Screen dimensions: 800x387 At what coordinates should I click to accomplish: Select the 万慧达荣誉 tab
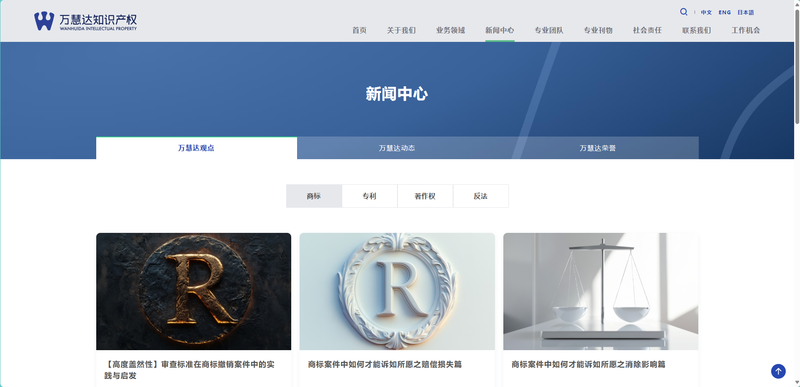point(597,148)
